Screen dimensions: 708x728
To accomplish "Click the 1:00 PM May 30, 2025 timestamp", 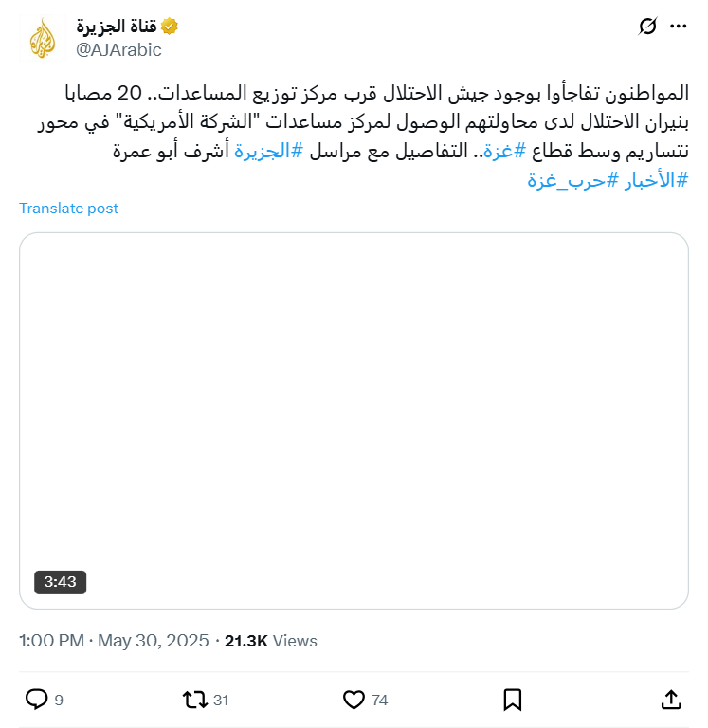I will pos(114,641).
